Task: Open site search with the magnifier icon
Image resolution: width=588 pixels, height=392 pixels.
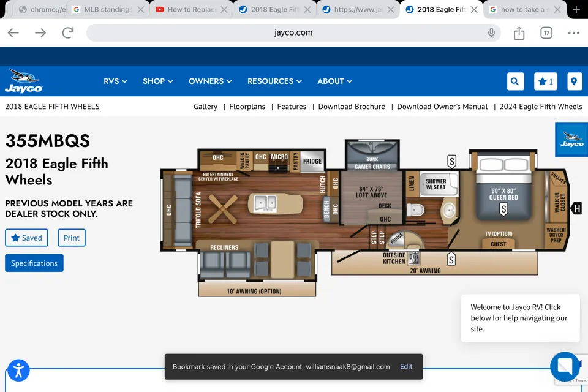Action: coord(515,81)
